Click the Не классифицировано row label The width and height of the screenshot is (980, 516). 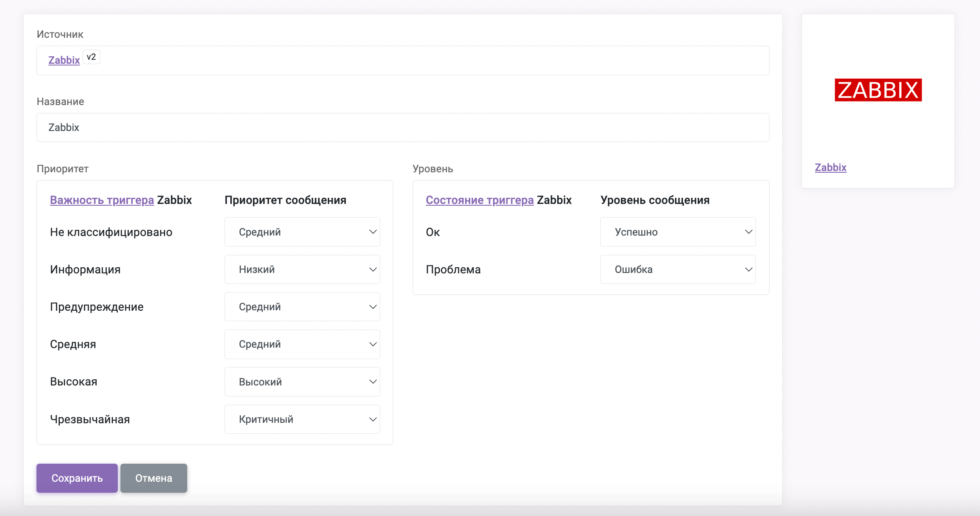tap(111, 232)
